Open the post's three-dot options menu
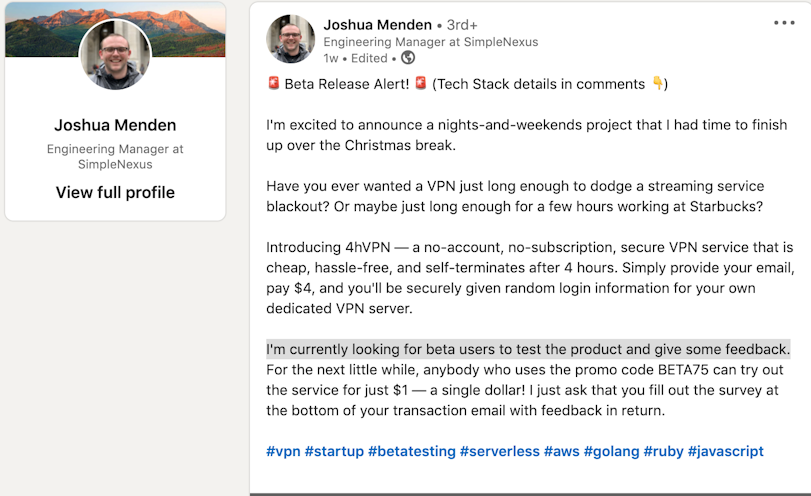The image size is (811, 496). [x=784, y=23]
